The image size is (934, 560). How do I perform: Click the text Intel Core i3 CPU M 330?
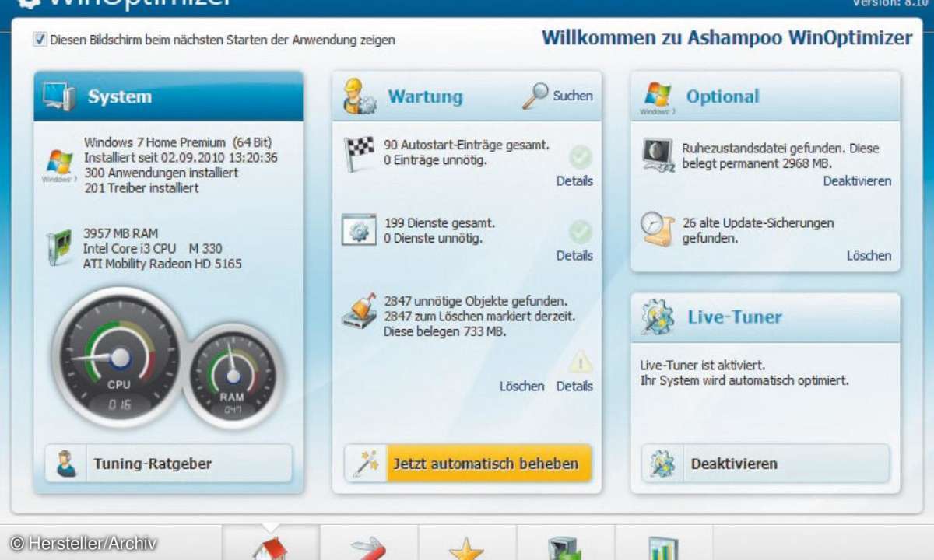point(153,248)
